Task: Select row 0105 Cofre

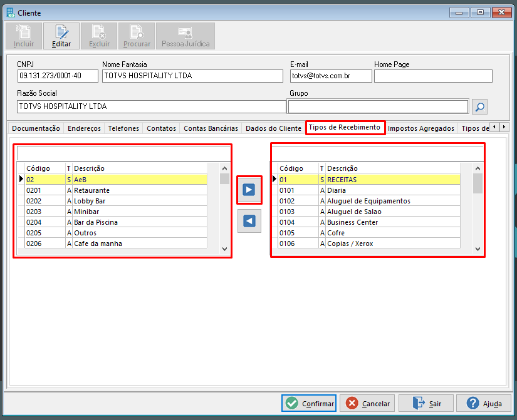Action: [369, 233]
